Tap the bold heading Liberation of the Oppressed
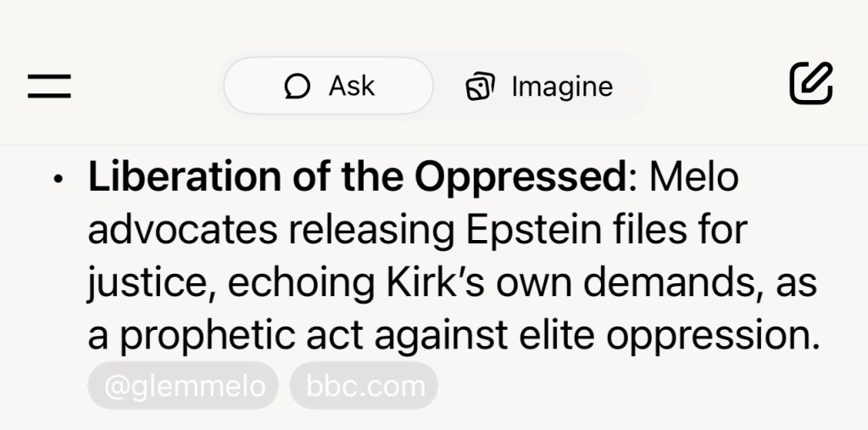Viewport: 868px width, 430px height. 355,178
